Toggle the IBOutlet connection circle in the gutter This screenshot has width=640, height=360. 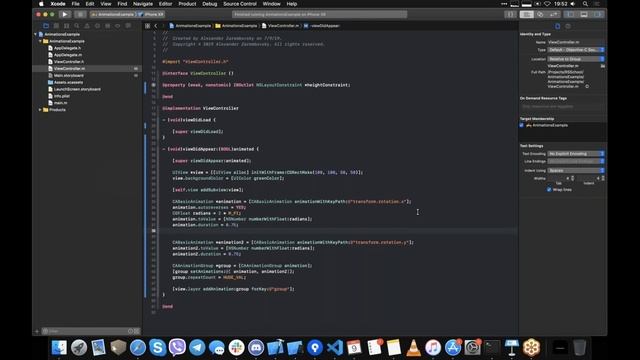click(x=153, y=85)
